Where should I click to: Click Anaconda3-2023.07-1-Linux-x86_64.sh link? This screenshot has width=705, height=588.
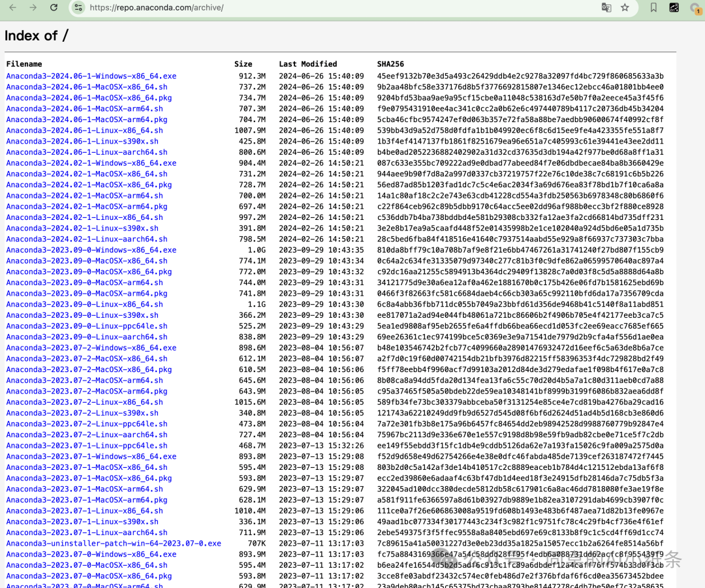[84, 511]
